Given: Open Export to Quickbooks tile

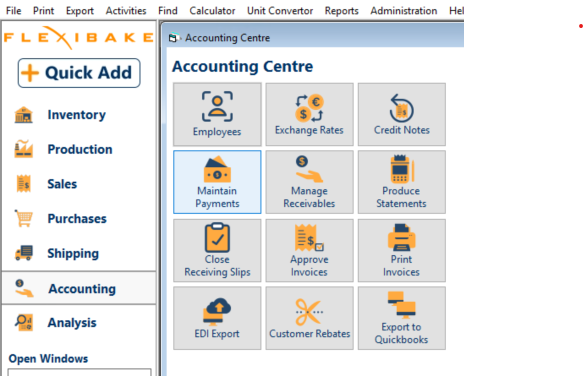Looking at the screenshot, I should pos(402,318).
